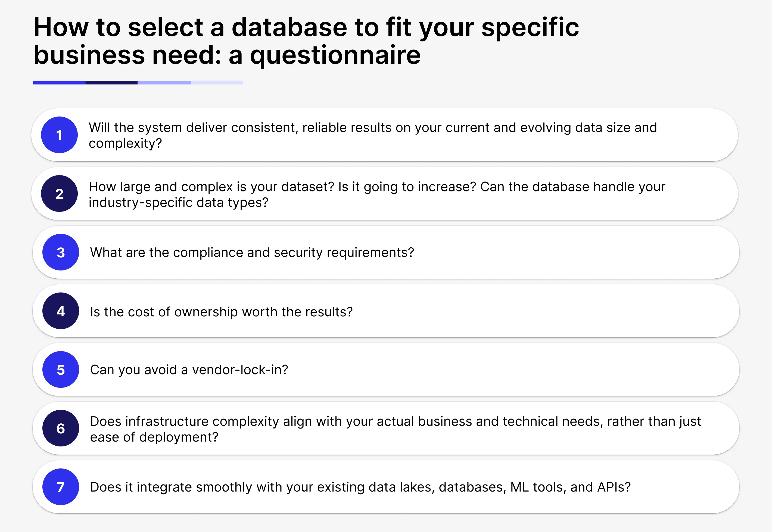Click the dark navy underline segment
Viewport: 772px width, 532px height.
point(111,82)
